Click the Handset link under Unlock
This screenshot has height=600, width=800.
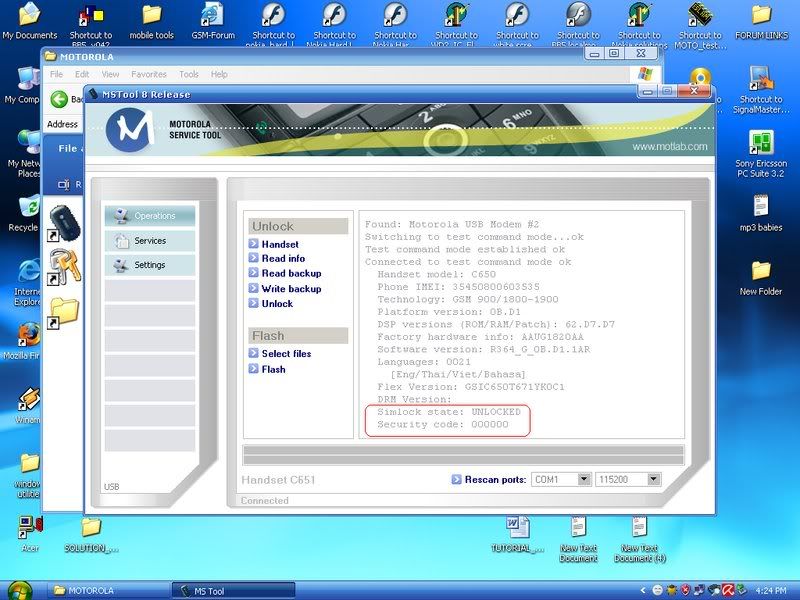coord(280,244)
